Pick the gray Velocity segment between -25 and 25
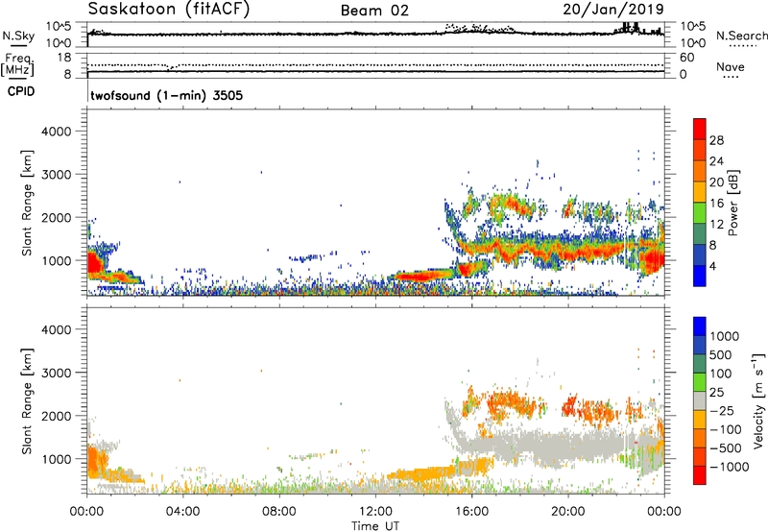 (x=700, y=400)
